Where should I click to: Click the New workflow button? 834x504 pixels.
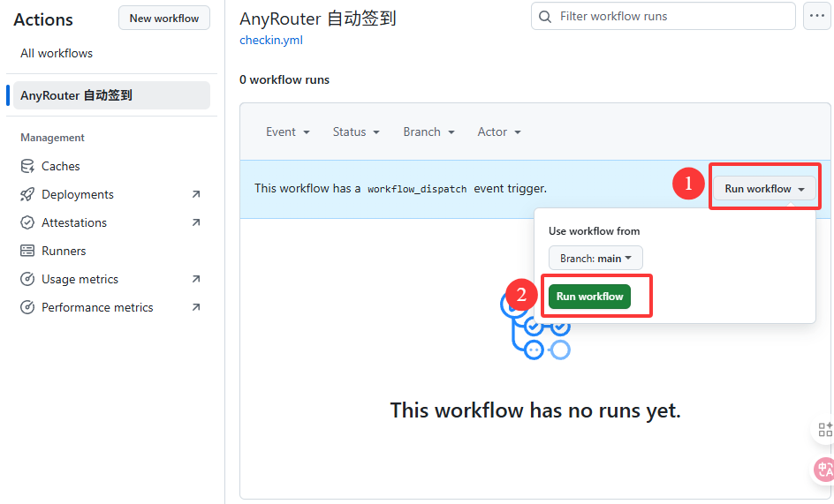click(x=164, y=18)
